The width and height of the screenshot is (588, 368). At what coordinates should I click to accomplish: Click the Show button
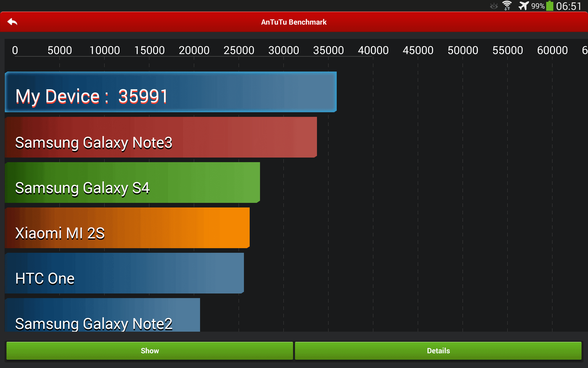tap(149, 351)
